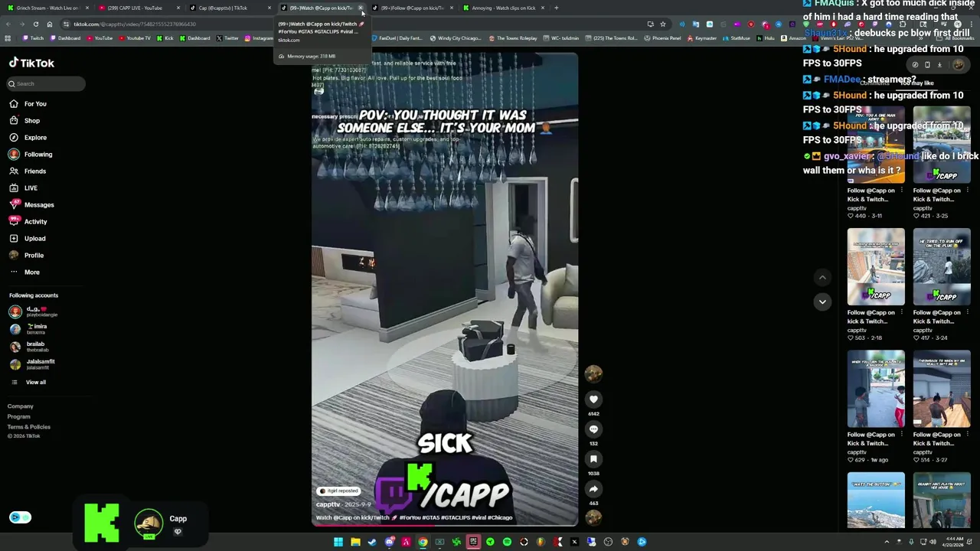Open the Upload page
The height and width of the screenshot is (551, 980).
tap(28, 239)
